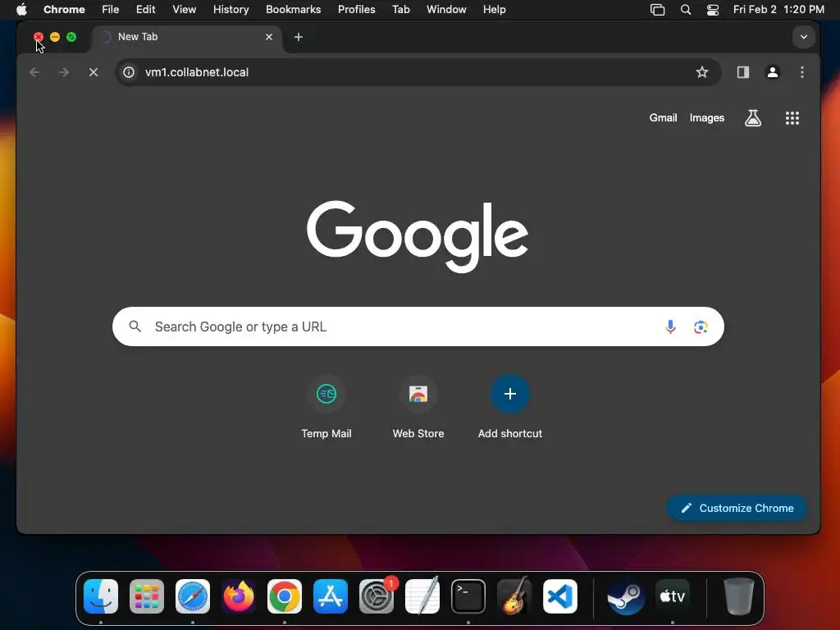Bookmark this tab with the star icon
The width and height of the screenshot is (840, 630).
[x=702, y=72]
